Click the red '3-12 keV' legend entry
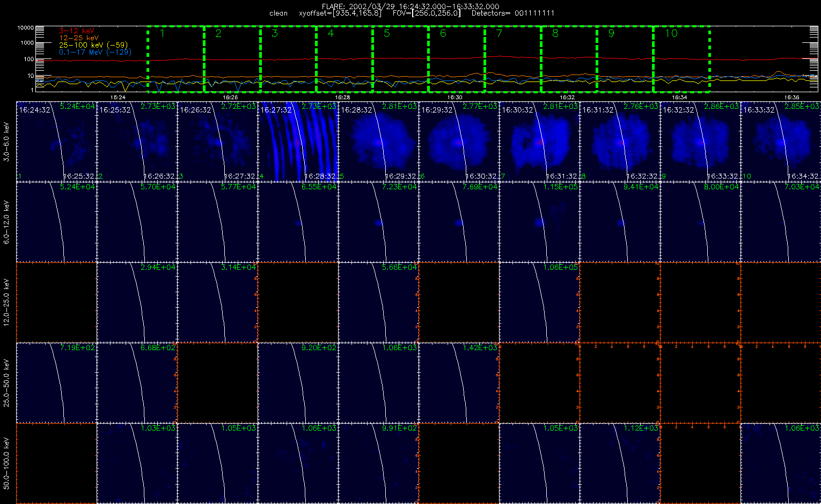Image resolution: width=821 pixels, height=504 pixels. [76, 31]
